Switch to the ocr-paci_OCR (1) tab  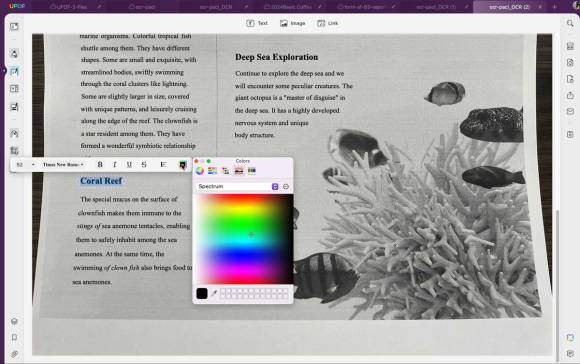click(x=436, y=7)
